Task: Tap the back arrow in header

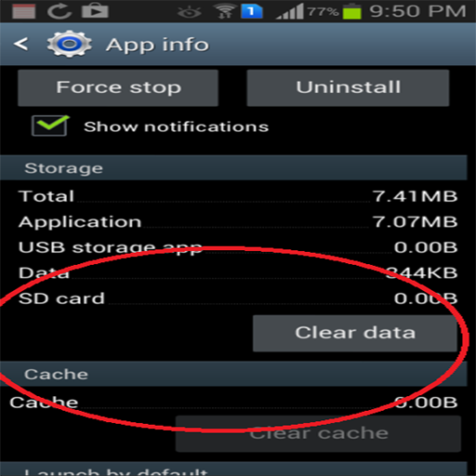Action: pos(21,44)
